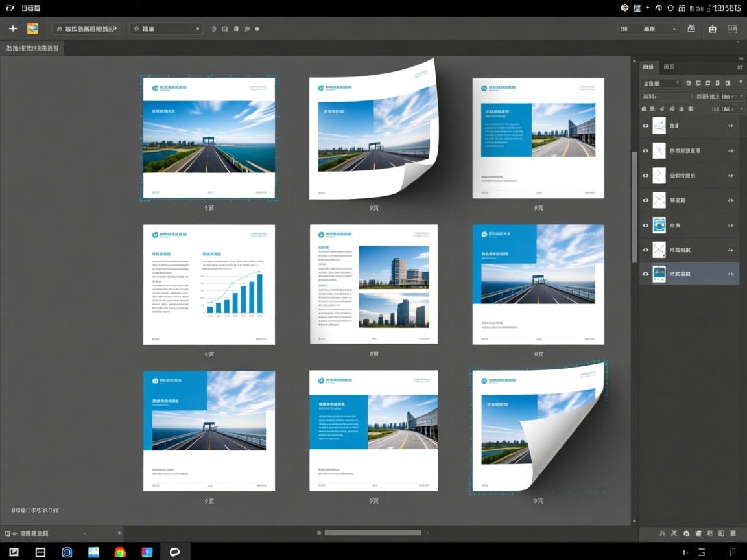The image size is (747, 560).
Task: Select the bar chart page thumbnail
Action: click(209, 285)
